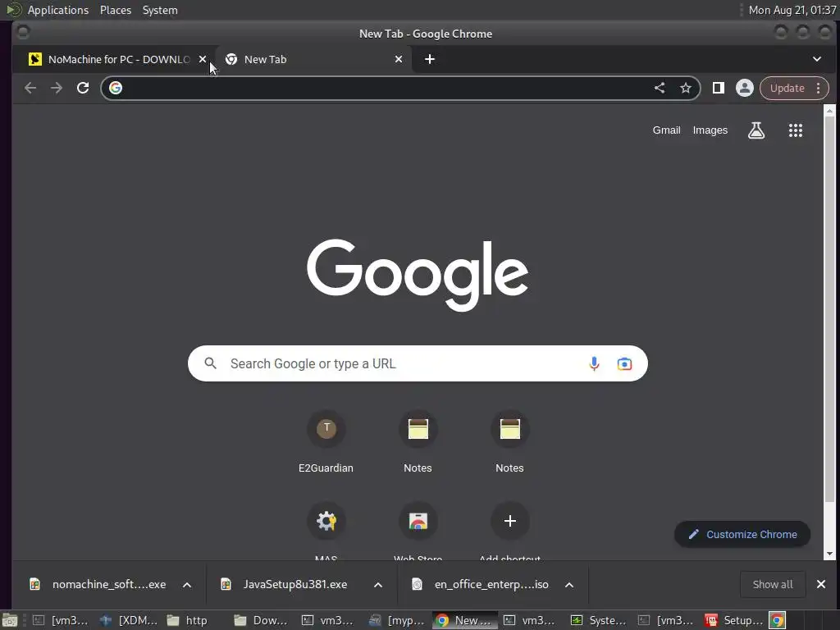The height and width of the screenshot is (630, 840).
Task: Expand options for en_office_enterp iso download
Action: pos(569,584)
